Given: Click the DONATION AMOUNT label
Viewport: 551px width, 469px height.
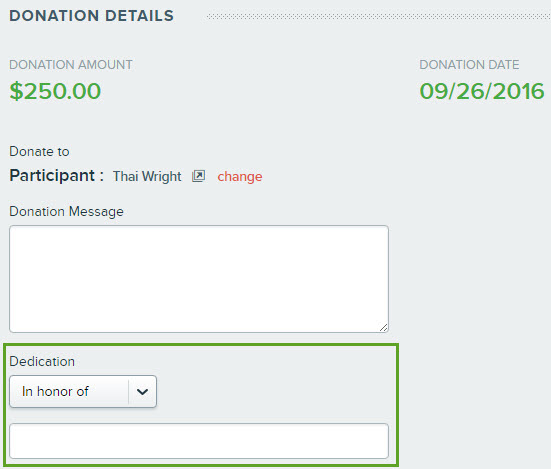Looking at the screenshot, I should [x=71, y=65].
